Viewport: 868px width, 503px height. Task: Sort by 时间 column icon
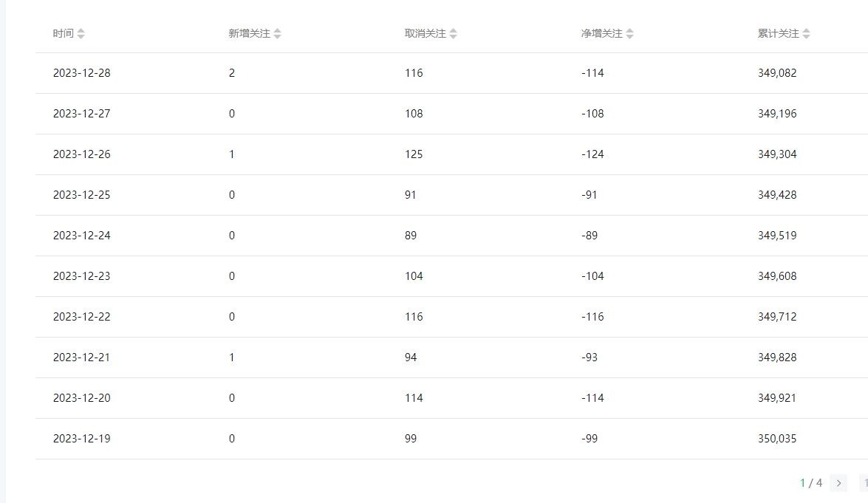[81, 34]
